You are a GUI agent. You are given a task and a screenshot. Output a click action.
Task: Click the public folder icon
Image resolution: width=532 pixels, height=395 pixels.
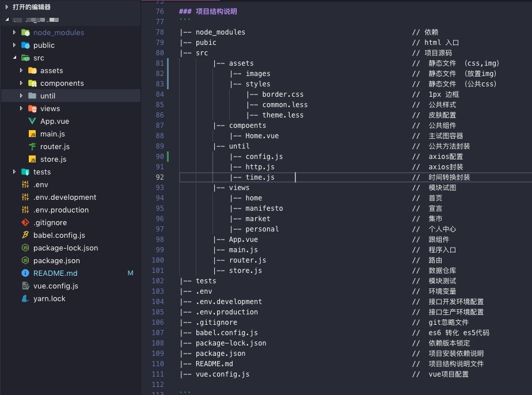tap(25, 45)
